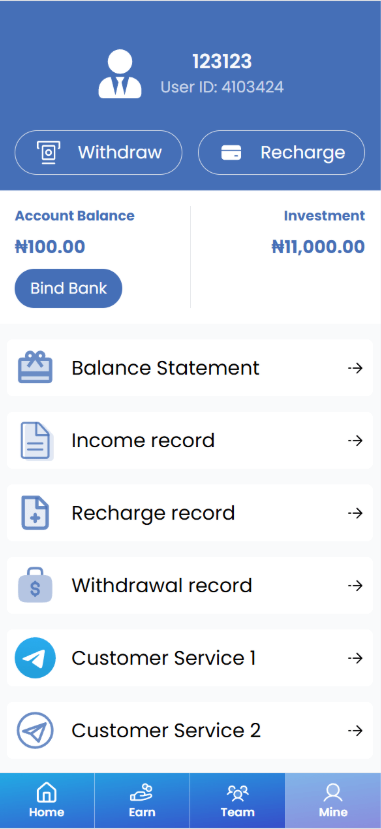The width and height of the screenshot is (381, 829).
Task: Switch to the Home tab
Action: click(x=47, y=800)
